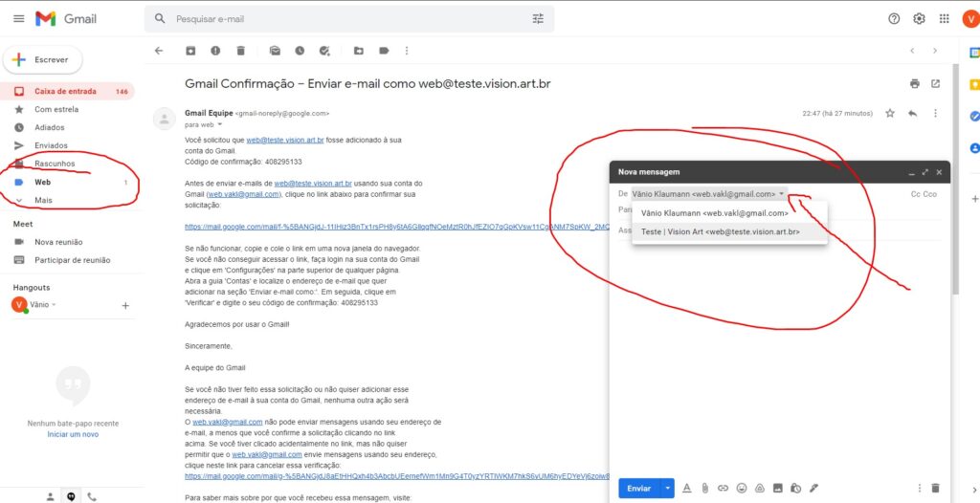Star the Gmail Equipe message
The width and height of the screenshot is (980, 503).
pos(890,113)
